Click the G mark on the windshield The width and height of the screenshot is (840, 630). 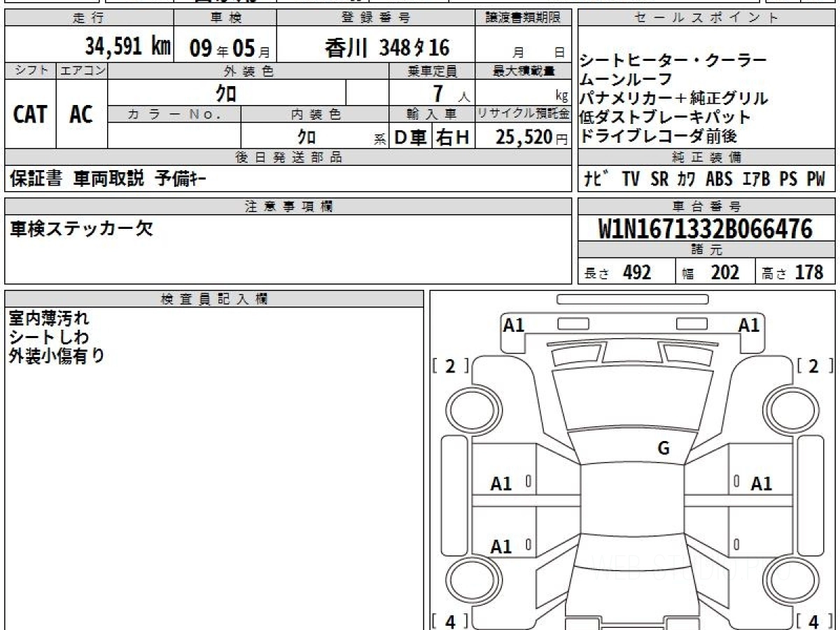[x=664, y=449]
